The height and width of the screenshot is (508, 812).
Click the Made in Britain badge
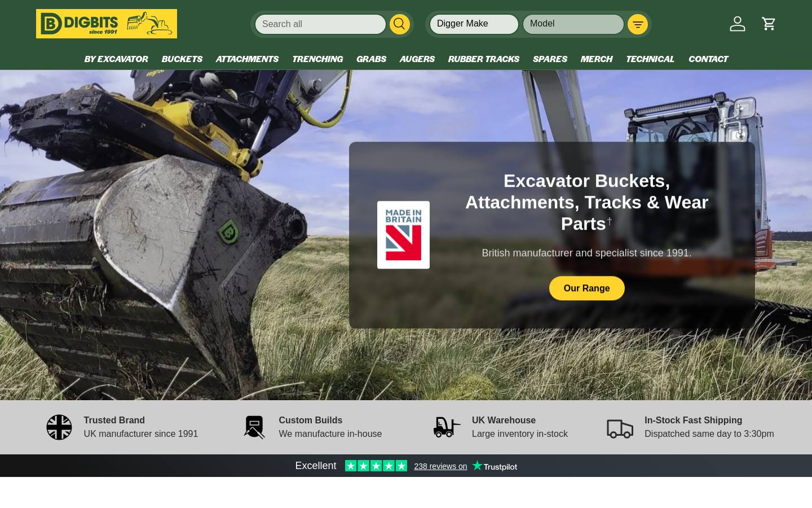pyautogui.click(x=403, y=235)
